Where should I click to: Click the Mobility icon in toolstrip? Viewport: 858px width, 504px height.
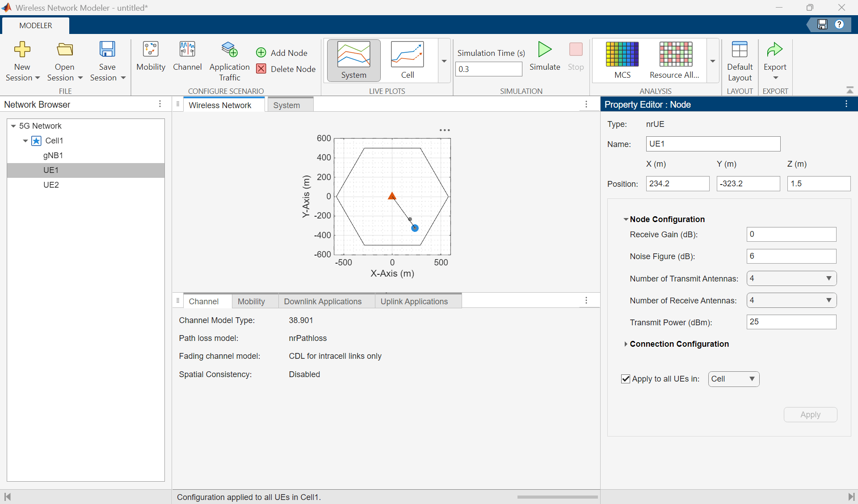[151, 50]
